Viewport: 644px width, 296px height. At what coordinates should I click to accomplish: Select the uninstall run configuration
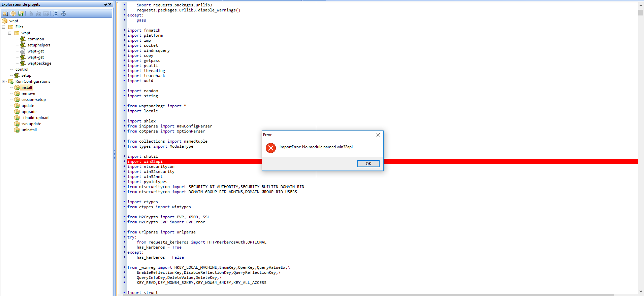pos(29,130)
